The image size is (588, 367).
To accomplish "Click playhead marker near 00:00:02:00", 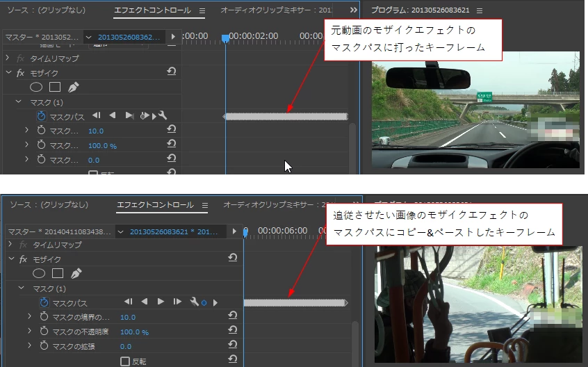I will (x=225, y=39).
